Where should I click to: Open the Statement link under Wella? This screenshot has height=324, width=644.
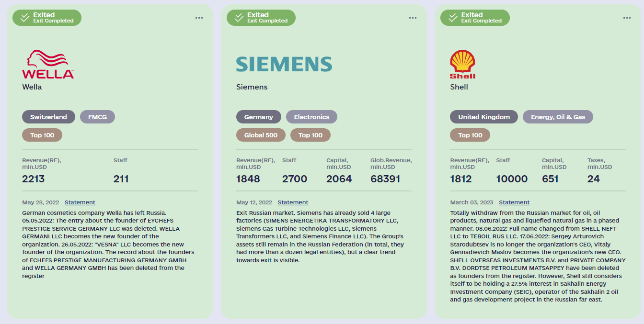coord(80,202)
